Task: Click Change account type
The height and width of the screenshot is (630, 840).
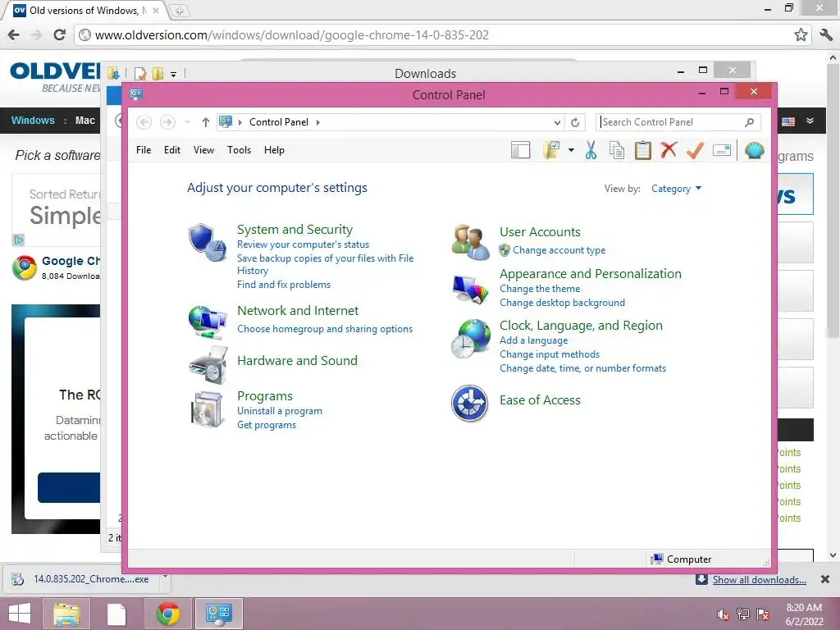Action: (559, 250)
